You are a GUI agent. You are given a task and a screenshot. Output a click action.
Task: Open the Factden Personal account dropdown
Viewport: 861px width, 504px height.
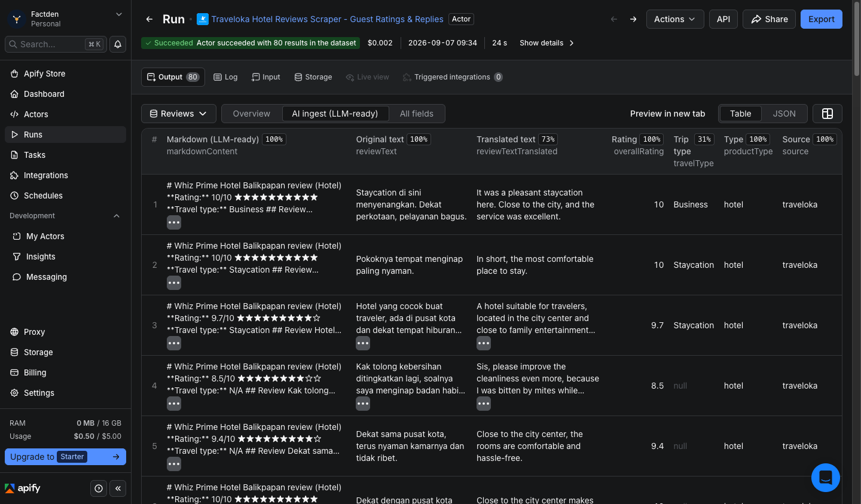pyautogui.click(x=65, y=19)
